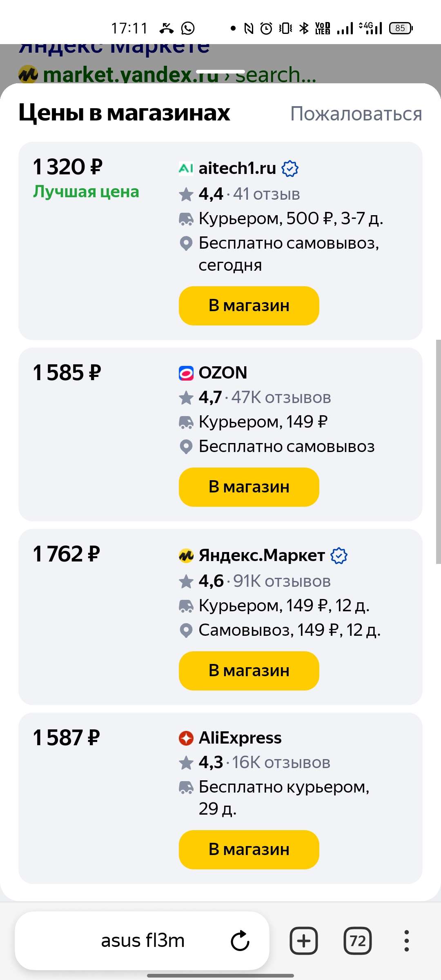Viewport: 441px width, 980px height.
Task: Open the tab switcher showing 72 tabs
Action: 358,941
